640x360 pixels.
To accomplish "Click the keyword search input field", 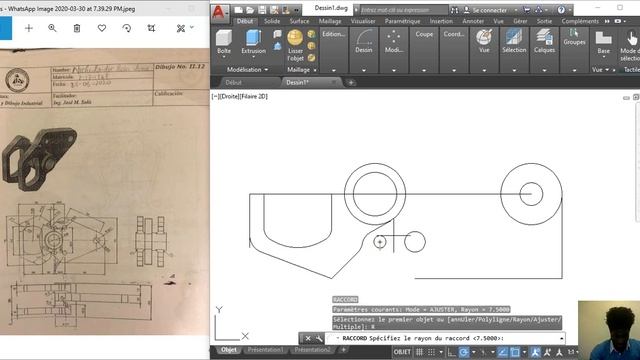I will (x=403, y=10).
